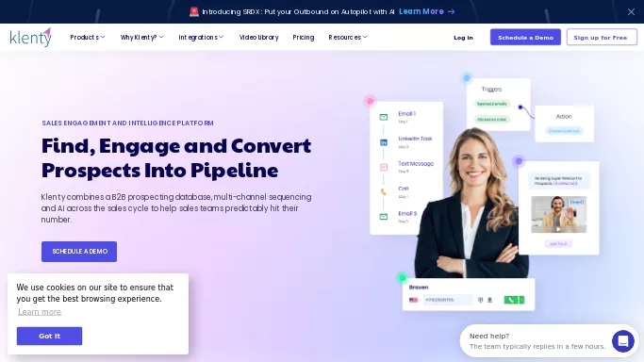Click the microphone icon in dialer
Screen dimensions: 644x362
489,300
